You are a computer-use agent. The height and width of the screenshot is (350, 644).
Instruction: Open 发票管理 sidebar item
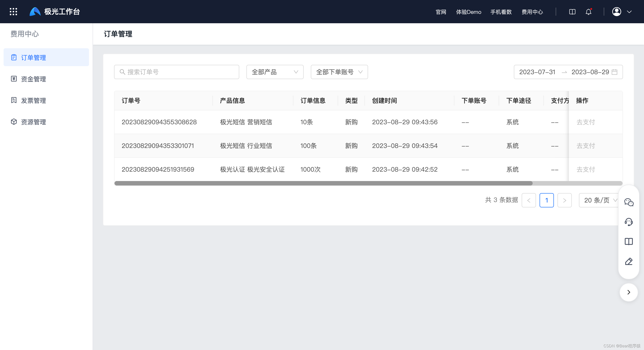[x=33, y=100]
